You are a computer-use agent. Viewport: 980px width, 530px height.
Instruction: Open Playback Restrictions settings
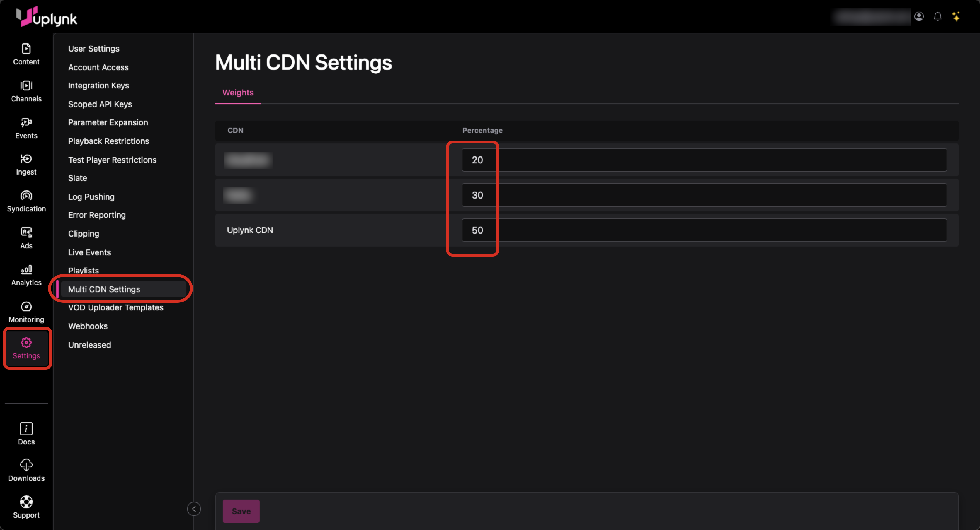coord(108,141)
